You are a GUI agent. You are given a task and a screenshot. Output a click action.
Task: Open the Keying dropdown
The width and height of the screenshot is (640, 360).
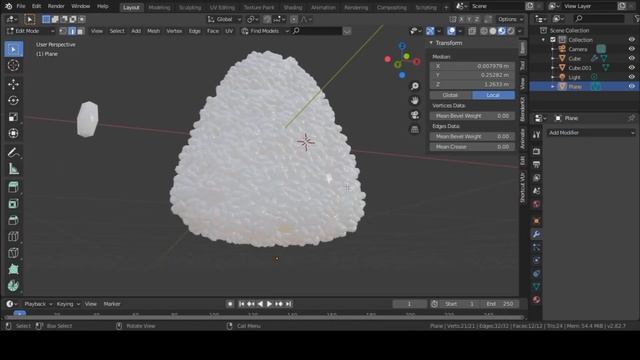tap(68, 304)
